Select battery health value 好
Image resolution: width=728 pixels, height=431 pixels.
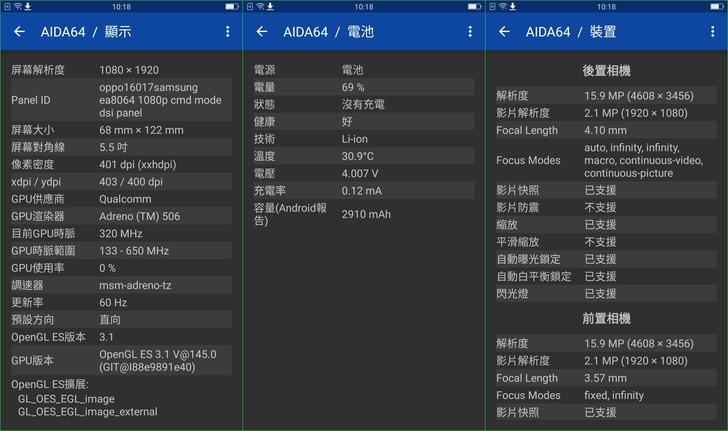[347, 122]
